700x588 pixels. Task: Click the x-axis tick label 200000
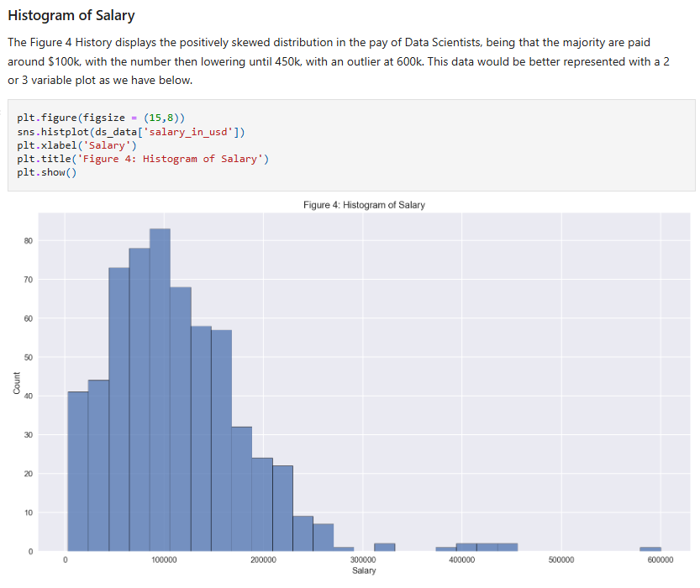tap(263, 560)
